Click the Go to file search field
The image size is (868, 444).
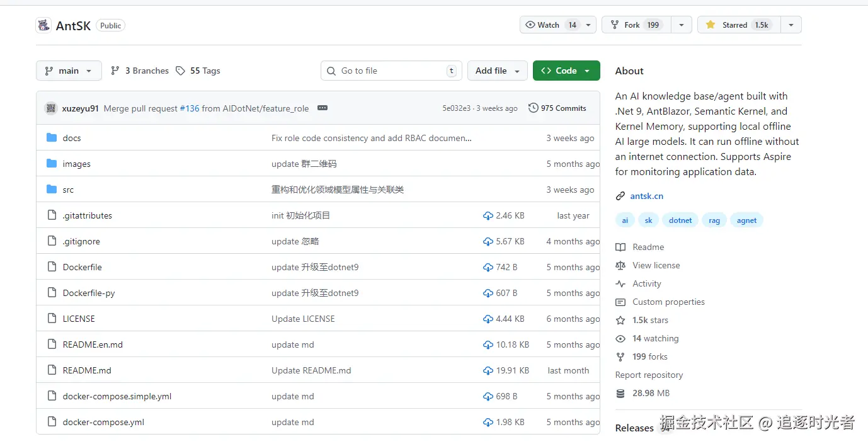[x=391, y=71]
